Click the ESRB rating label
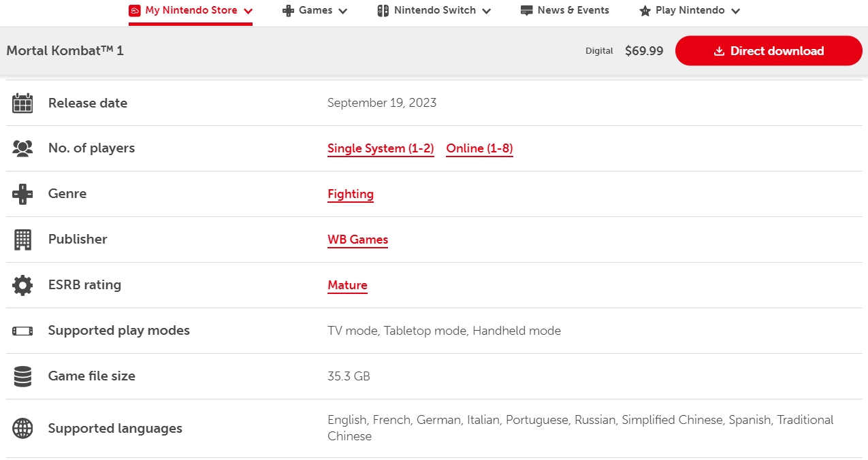Viewport: 868px width, 460px height. click(84, 285)
